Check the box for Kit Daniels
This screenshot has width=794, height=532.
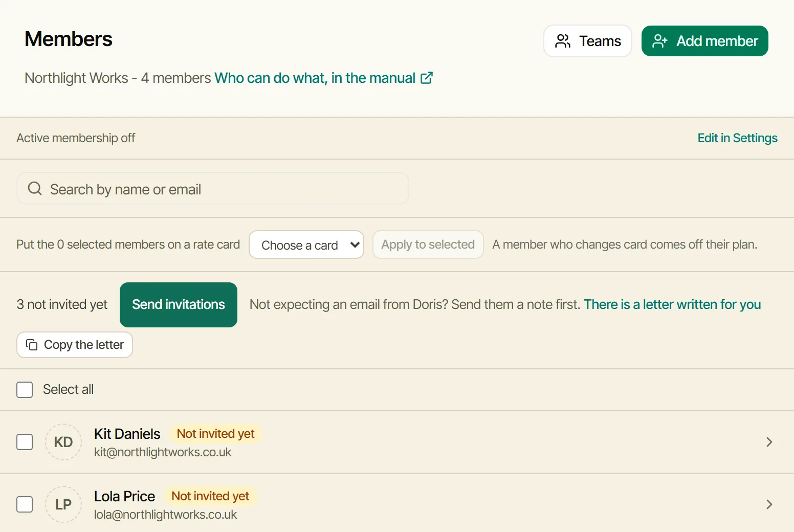tap(25, 442)
